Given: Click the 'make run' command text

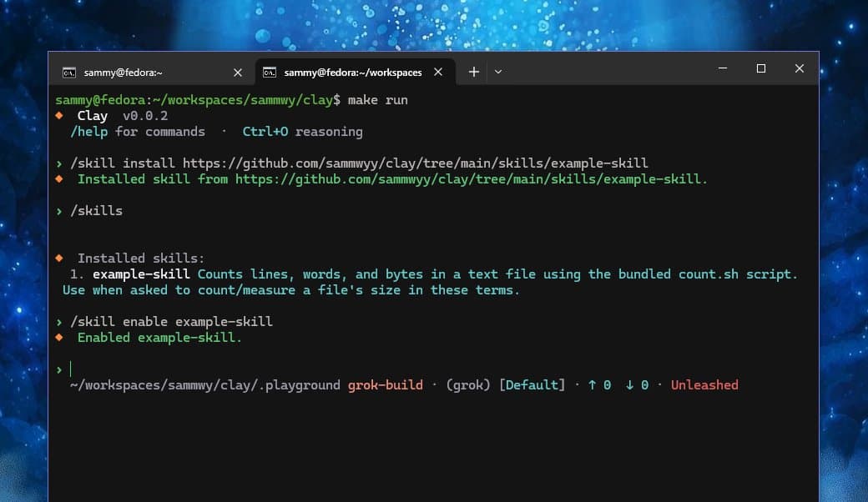Looking at the screenshot, I should (377, 100).
